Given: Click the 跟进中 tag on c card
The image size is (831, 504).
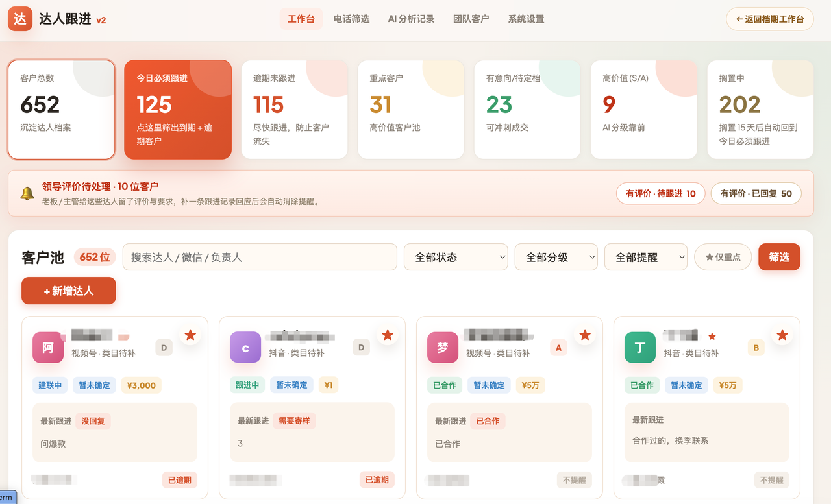Looking at the screenshot, I should coord(247,385).
